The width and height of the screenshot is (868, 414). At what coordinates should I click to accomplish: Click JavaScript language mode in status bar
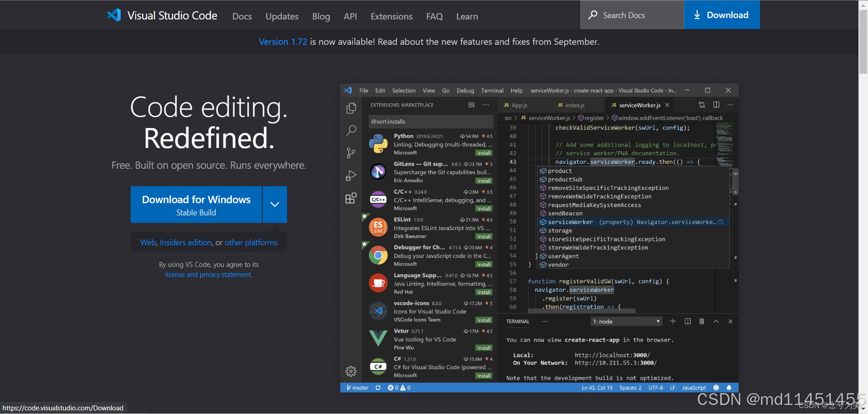point(694,388)
